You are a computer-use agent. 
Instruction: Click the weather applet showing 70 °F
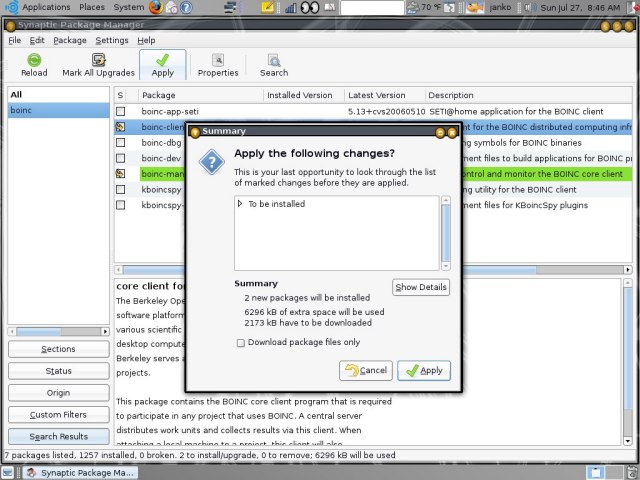(x=425, y=7)
